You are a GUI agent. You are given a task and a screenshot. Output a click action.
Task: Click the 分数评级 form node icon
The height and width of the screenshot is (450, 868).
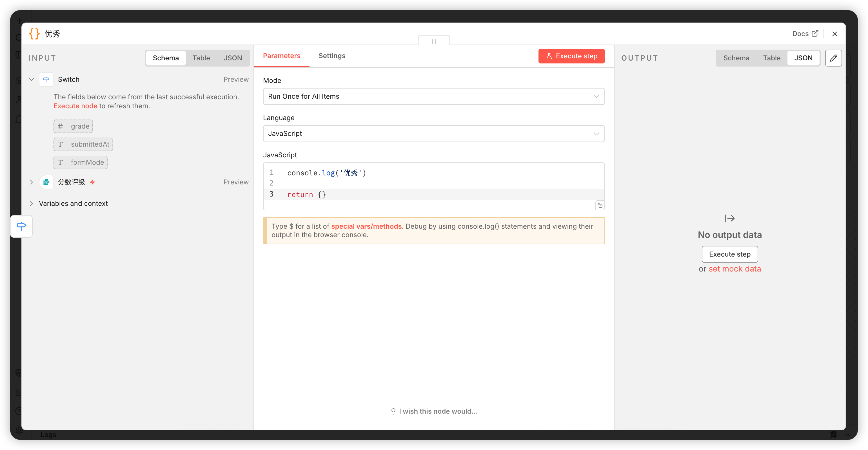pyautogui.click(x=46, y=182)
